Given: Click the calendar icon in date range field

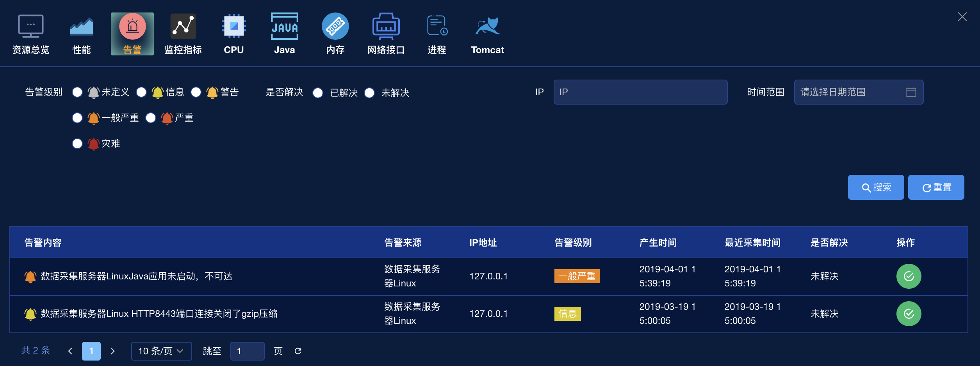Looking at the screenshot, I should (x=911, y=92).
